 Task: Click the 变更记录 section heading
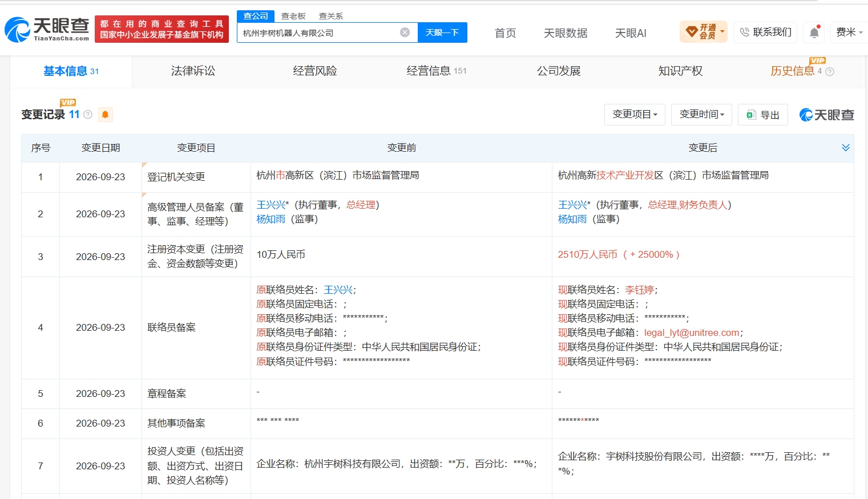[43, 115]
